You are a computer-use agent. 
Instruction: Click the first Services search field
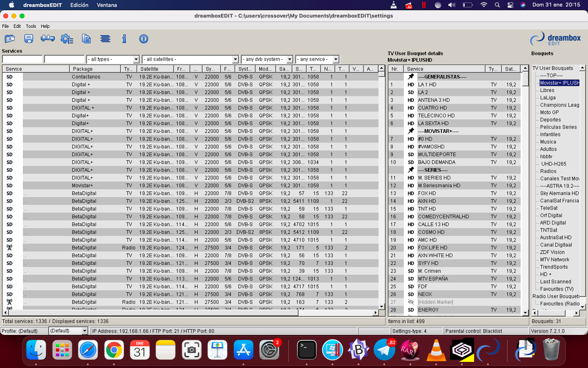pyautogui.click(x=22, y=59)
